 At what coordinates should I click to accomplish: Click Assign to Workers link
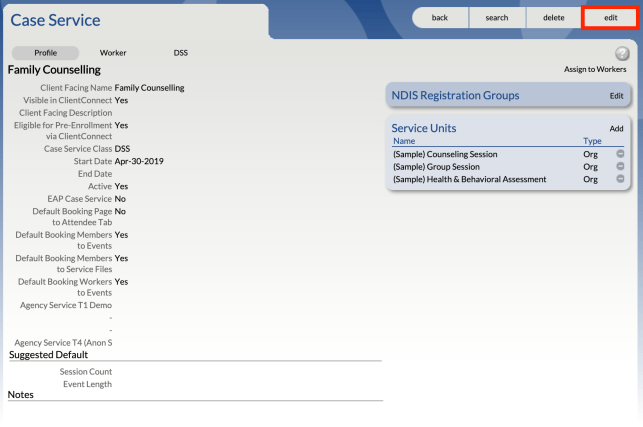click(595, 69)
